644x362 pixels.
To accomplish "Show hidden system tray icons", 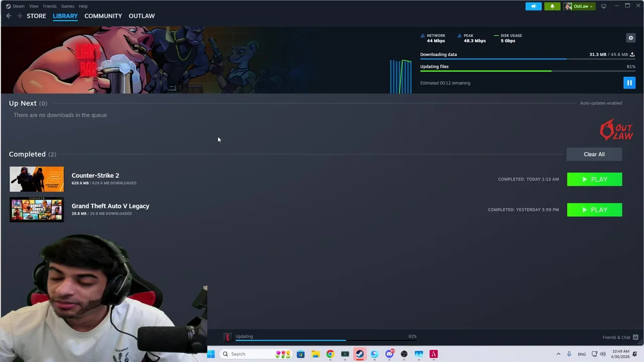I will (558, 354).
